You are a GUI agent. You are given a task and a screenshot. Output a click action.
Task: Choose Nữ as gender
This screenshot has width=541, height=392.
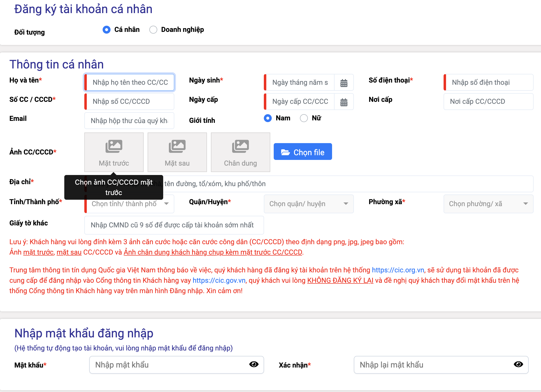tap(304, 118)
